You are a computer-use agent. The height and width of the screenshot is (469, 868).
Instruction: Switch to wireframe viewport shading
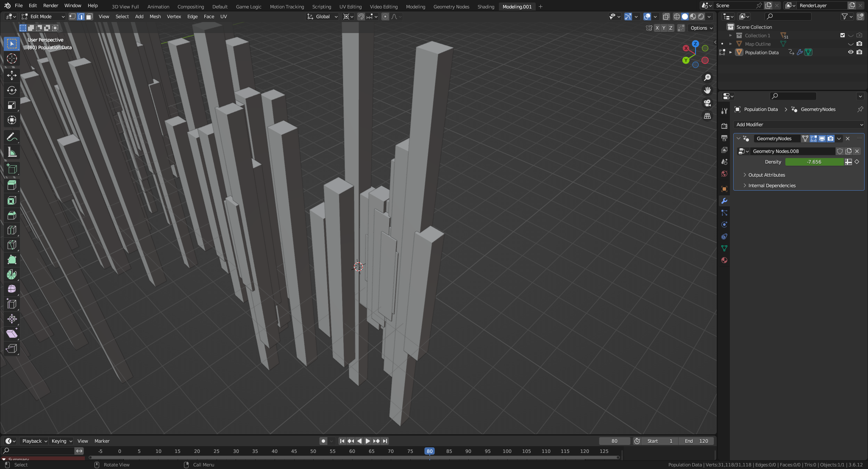[x=677, y=17]
